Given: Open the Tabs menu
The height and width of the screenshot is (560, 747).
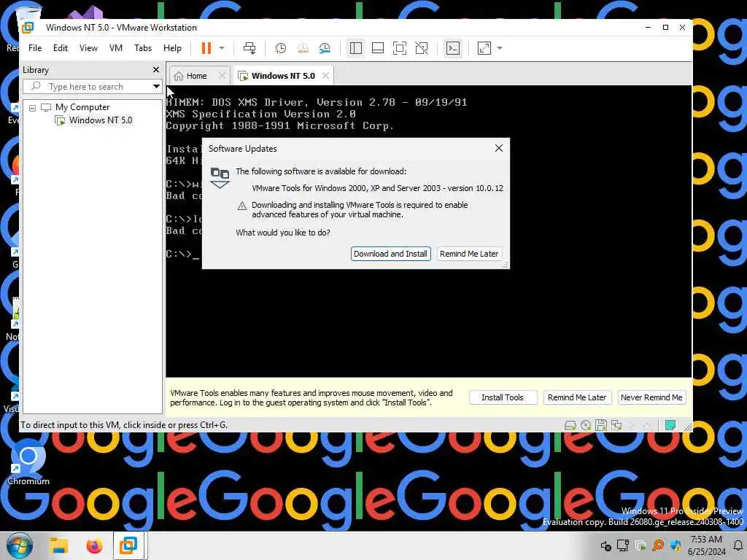Looking at the screenshot, I should coord(143,48).
